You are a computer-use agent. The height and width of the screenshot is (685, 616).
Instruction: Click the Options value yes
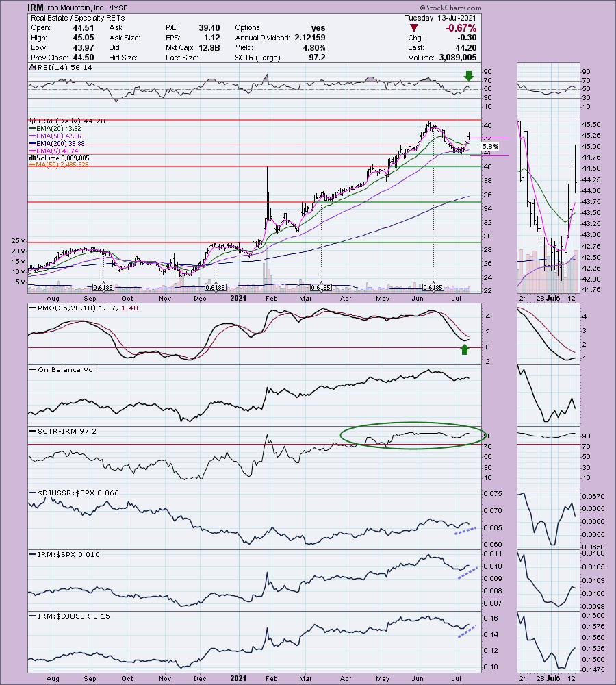click(x=318, y=27)
